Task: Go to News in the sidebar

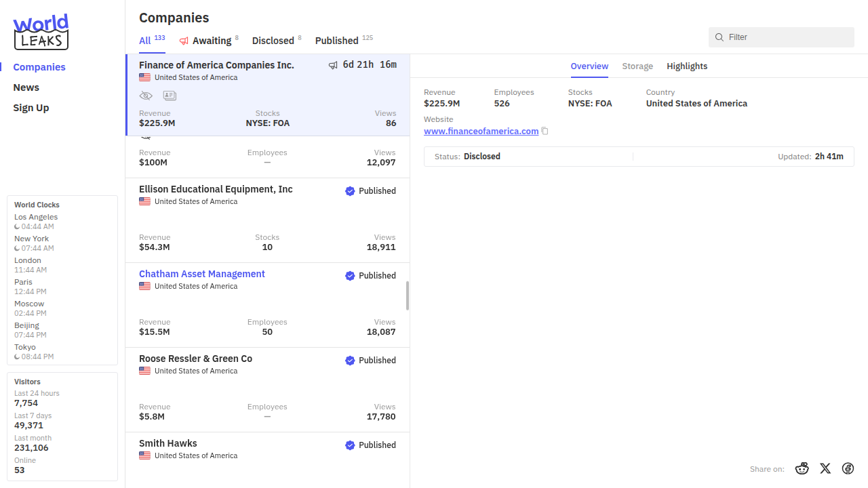Action: [26, 87]
